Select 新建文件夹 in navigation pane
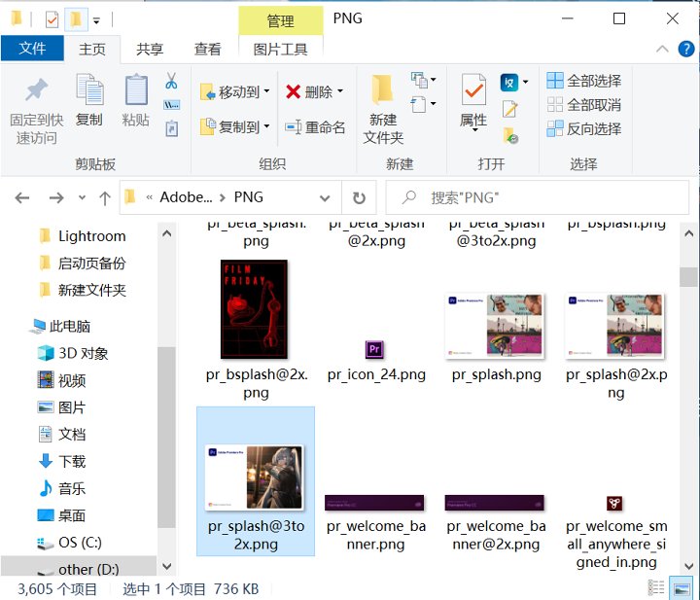The image size is (700, 600). coord(83,291)
